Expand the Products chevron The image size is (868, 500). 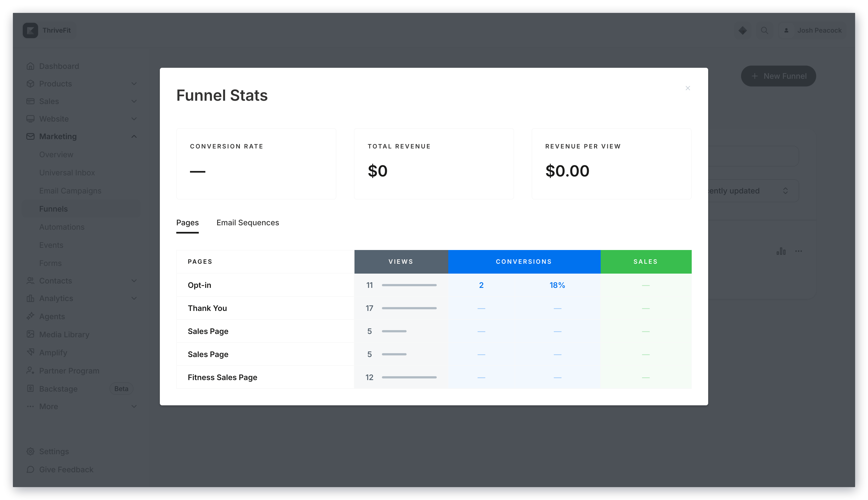(134, 83)
